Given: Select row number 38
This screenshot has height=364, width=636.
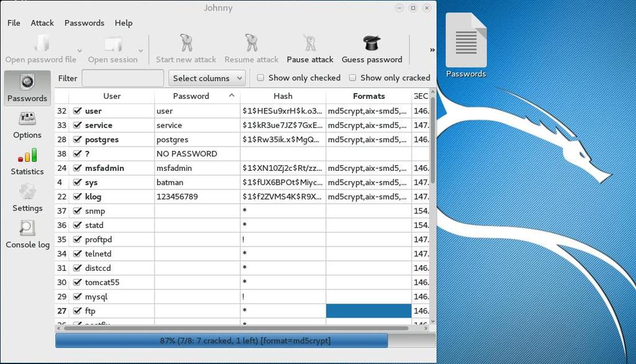Looking at the screenshot, I should point(61,153).
